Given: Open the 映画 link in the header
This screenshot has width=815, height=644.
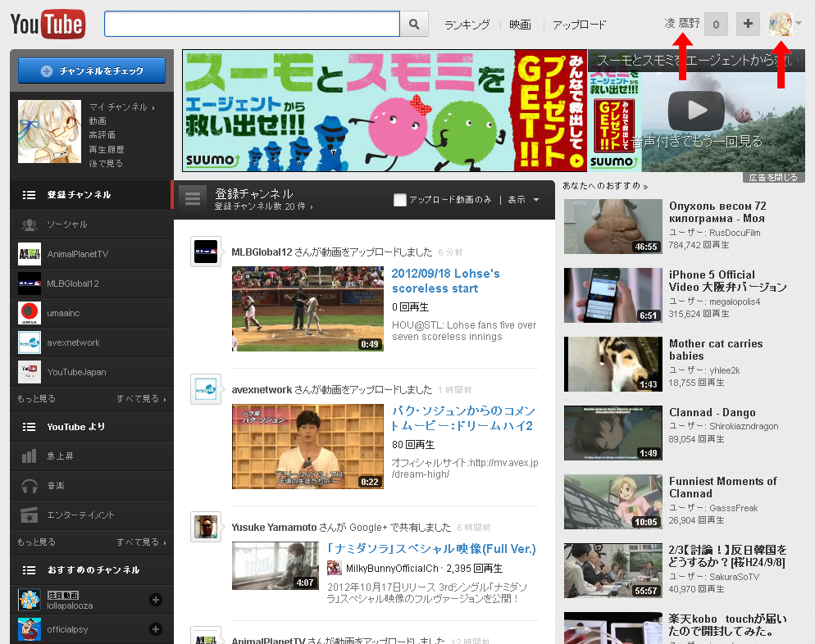Looking at the screenshot, I should click(520, 25).
